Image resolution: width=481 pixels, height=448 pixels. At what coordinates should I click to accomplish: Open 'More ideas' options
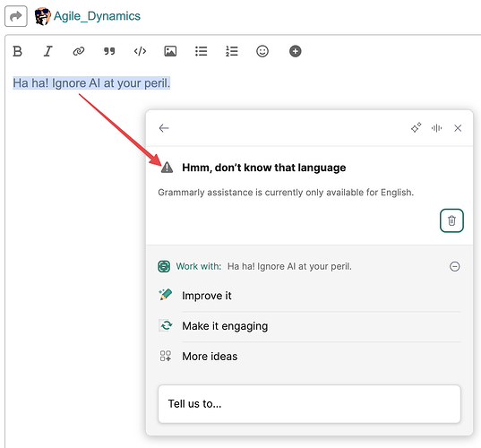click(309, 357)
